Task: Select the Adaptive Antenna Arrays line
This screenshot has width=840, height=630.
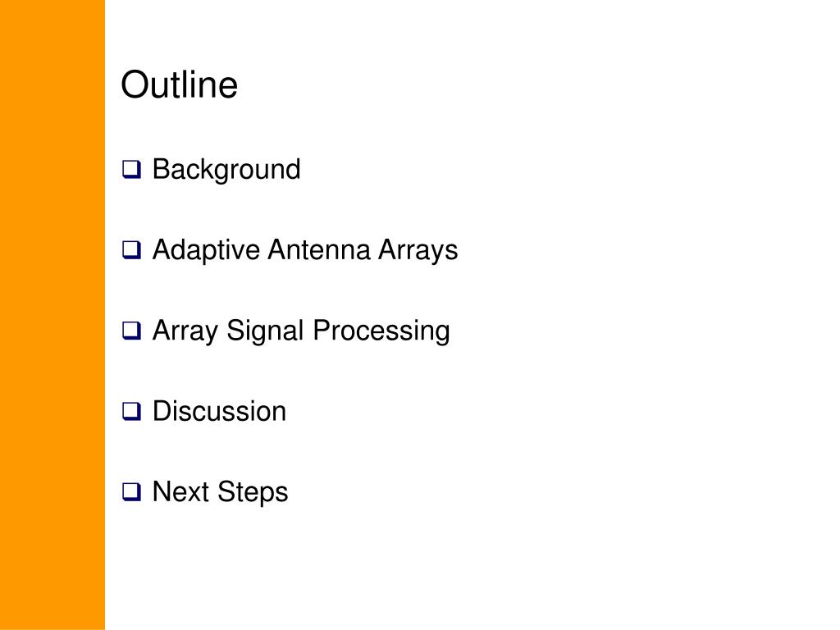Action: 290,251
